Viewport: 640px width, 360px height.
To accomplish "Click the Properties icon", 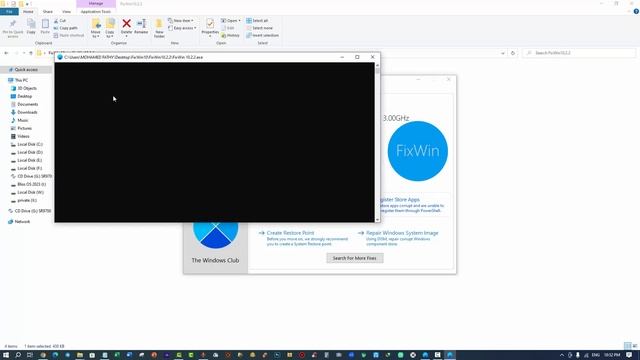I will (210, 24).
